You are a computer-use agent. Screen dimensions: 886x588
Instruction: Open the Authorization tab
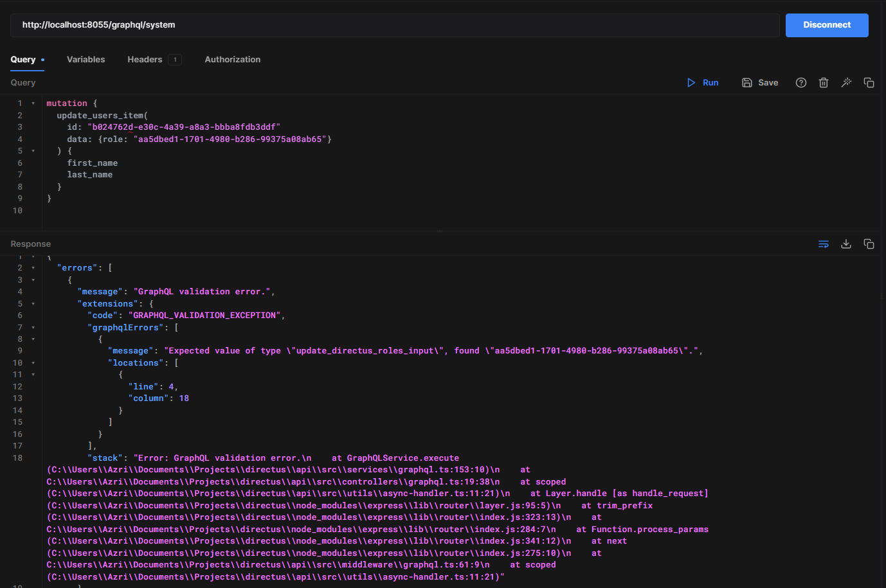[x=232, y=59]
